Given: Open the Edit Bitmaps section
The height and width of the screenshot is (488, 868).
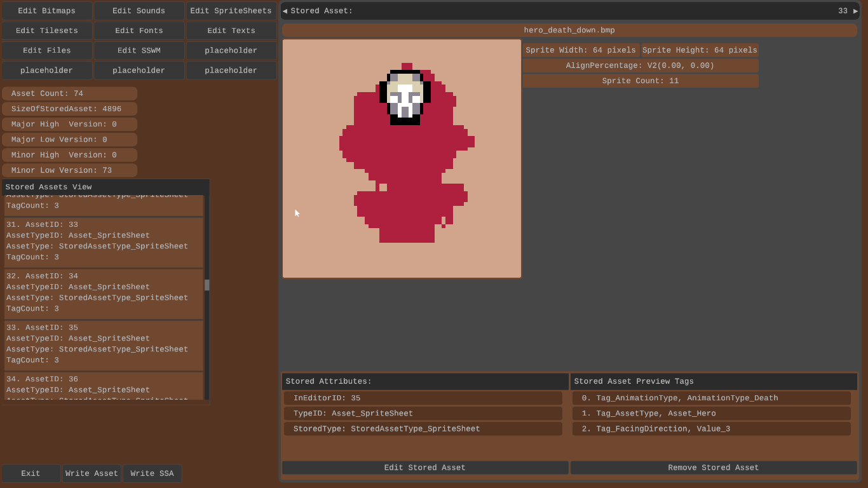Looking at the screenshot, I should [x=46, y=11].
